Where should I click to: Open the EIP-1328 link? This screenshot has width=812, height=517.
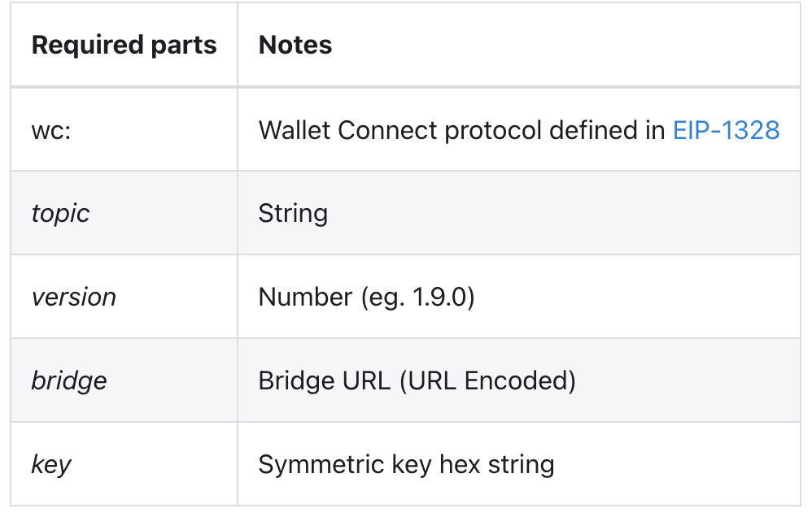[726, 130]
